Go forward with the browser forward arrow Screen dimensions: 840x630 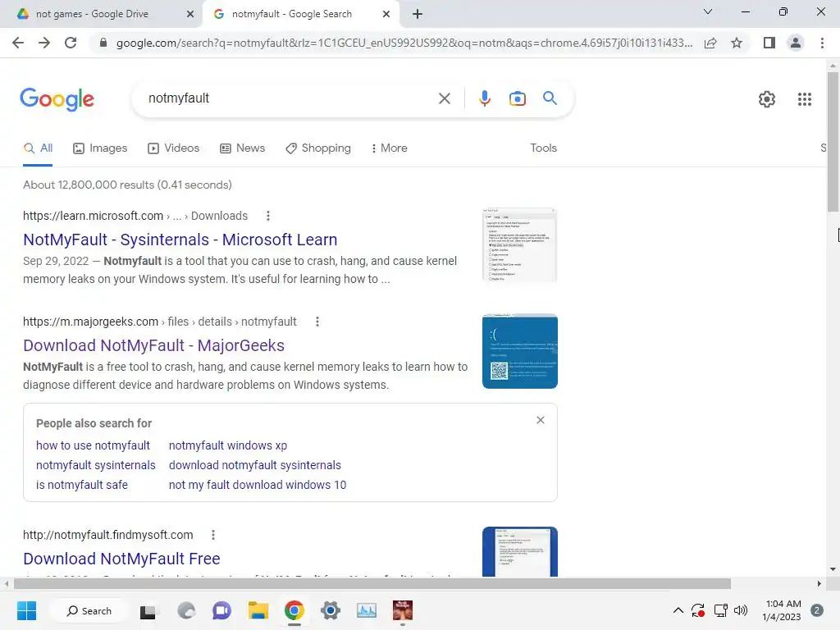coord(44,43)
